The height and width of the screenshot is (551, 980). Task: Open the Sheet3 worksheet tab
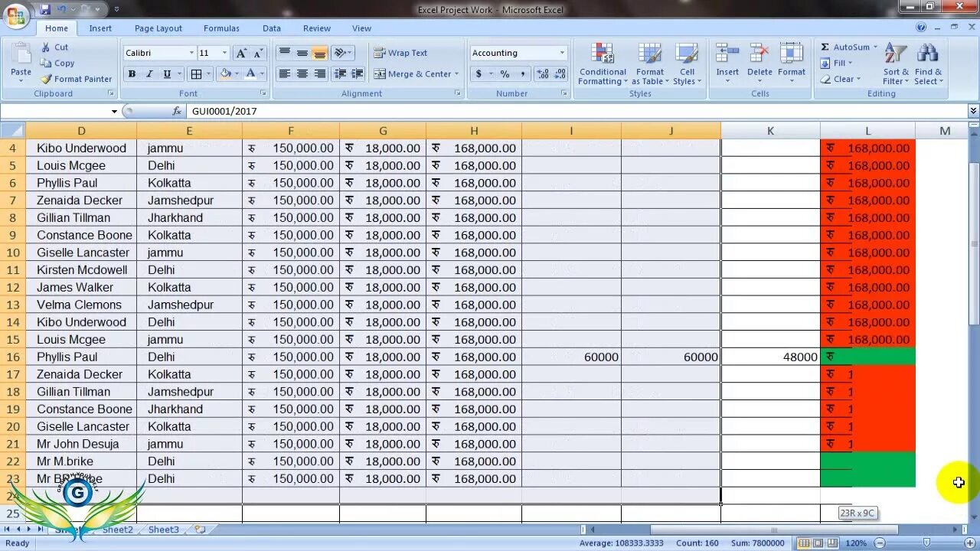coord(163,530)
